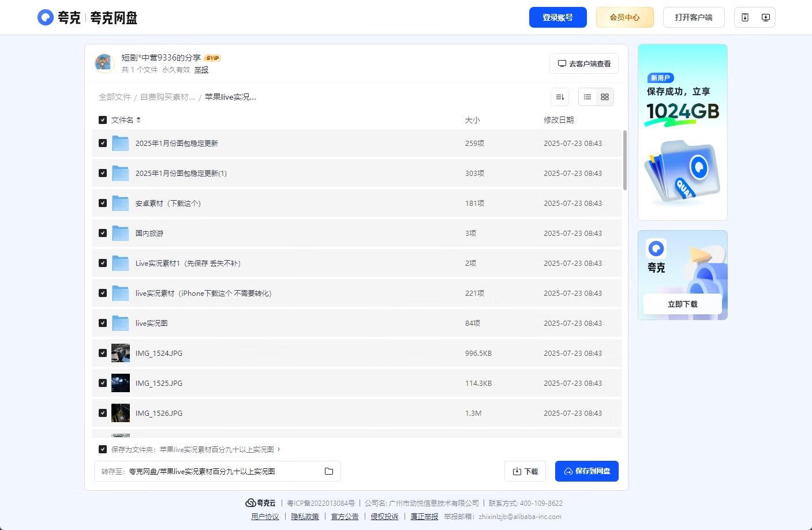The width and height of the screenshot is (812, 530).
Task: Select the list view icon
Action: click(587, 97)
